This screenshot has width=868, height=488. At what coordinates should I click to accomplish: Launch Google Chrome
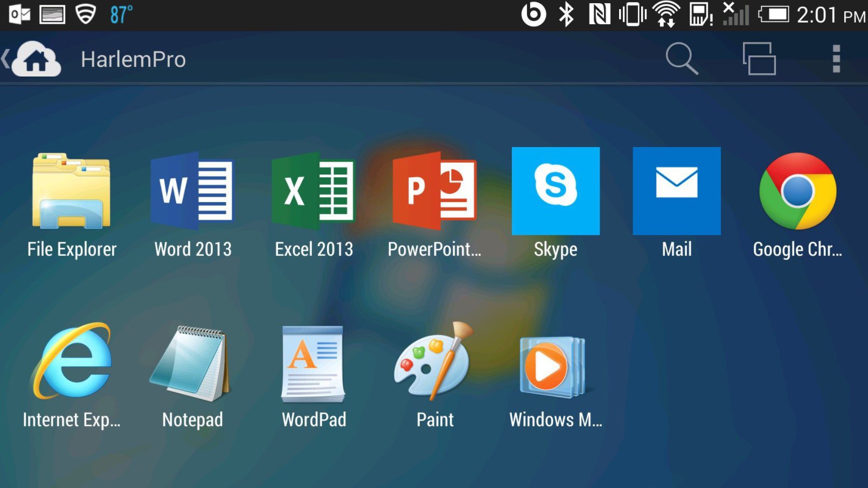[x=797, y=191]
